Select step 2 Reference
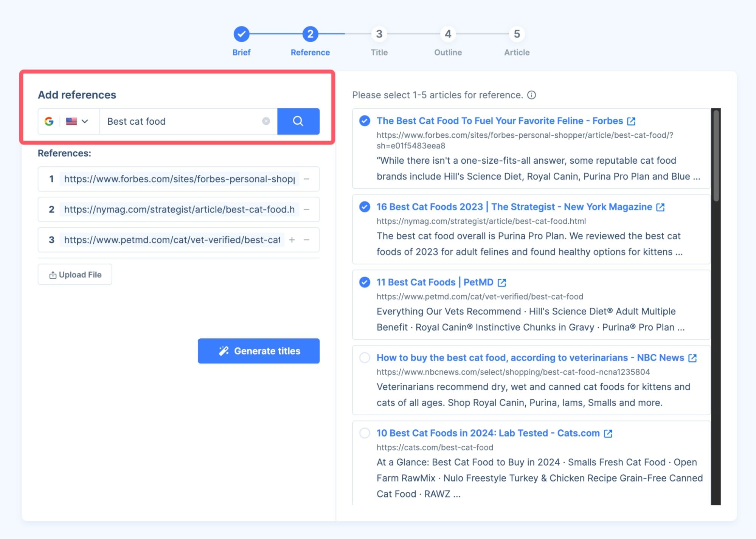756x539 pixels. (x=310, y=41)
